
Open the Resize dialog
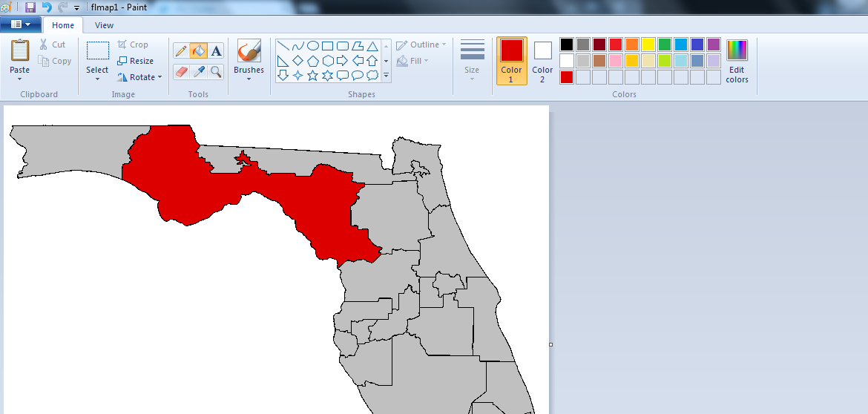(136, 61)
